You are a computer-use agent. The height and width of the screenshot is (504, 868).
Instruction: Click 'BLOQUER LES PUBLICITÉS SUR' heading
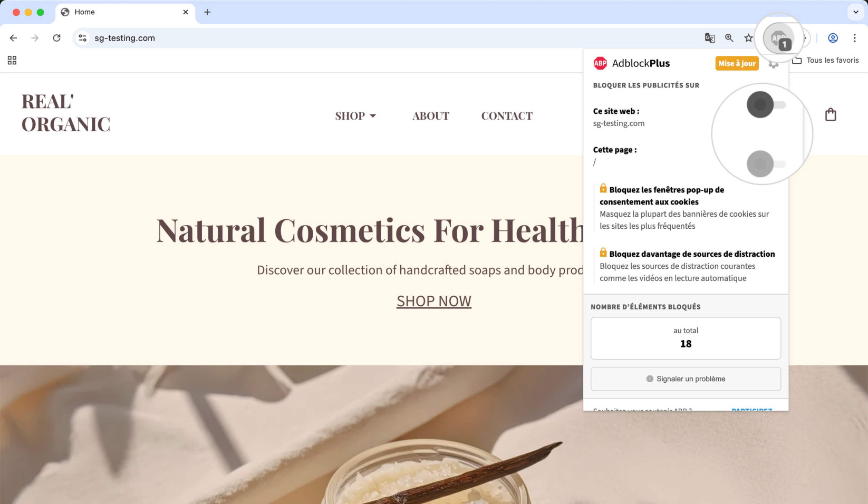646,85
